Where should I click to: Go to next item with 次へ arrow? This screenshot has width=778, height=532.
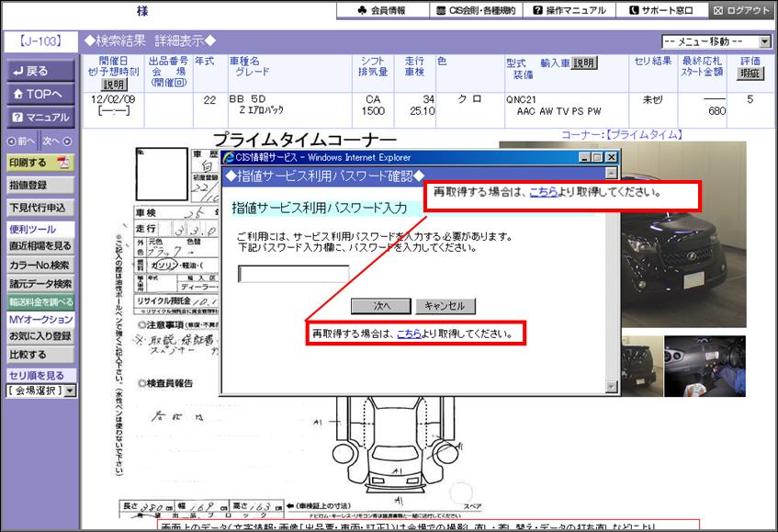click(57, 141)
